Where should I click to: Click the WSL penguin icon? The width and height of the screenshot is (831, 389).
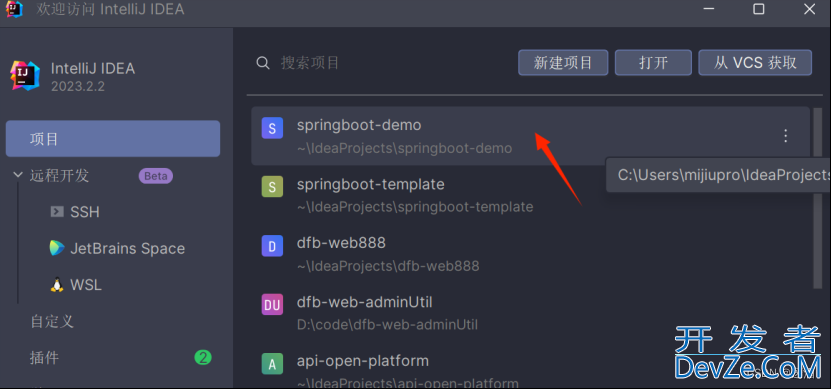tap(57, 285)
